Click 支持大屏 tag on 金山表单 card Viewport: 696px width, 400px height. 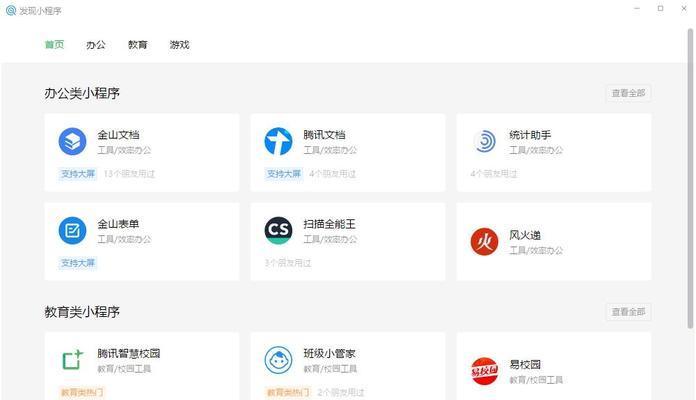[78, 263]
